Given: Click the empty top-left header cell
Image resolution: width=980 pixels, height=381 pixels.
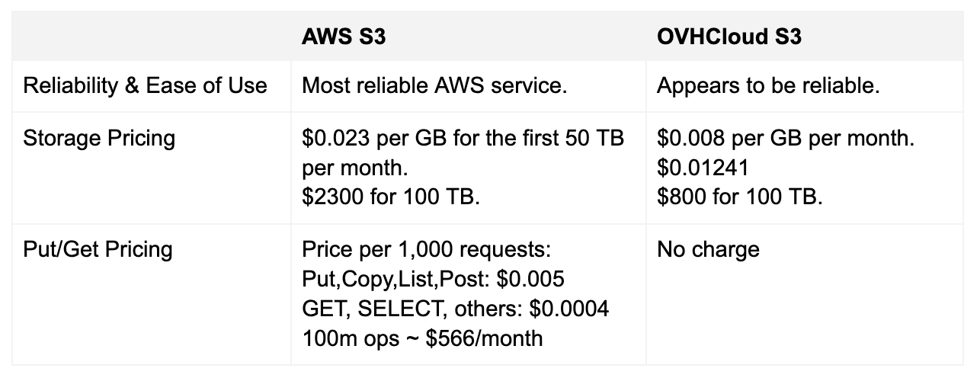Looking at the screenshot, I should click(151, 37).
